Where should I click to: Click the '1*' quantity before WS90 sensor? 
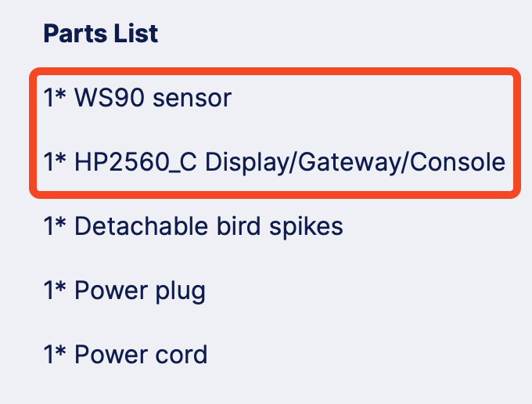coord(54,99)
